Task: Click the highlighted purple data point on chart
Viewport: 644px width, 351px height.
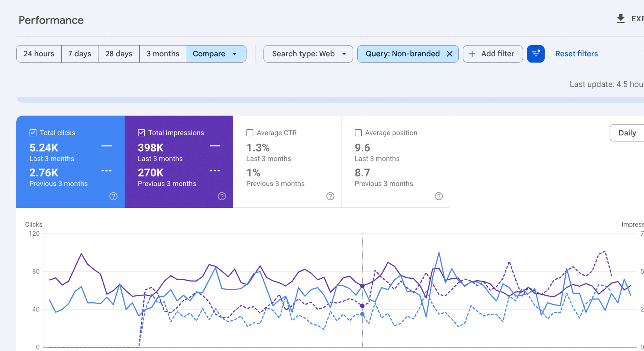Action: [362, 286]
